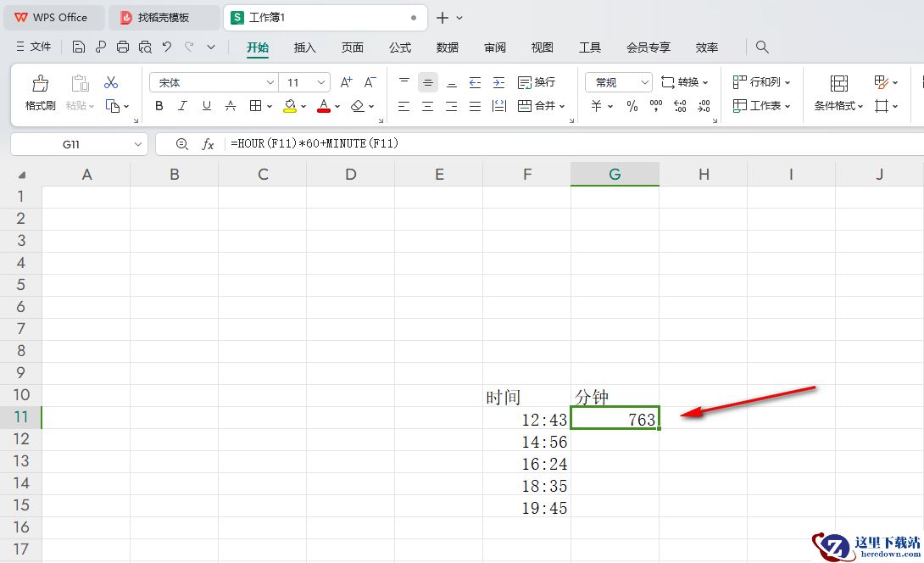The width and height of the screenshot is (924, 563).
Task: Click new tab plus button
Action: [442, 18]
